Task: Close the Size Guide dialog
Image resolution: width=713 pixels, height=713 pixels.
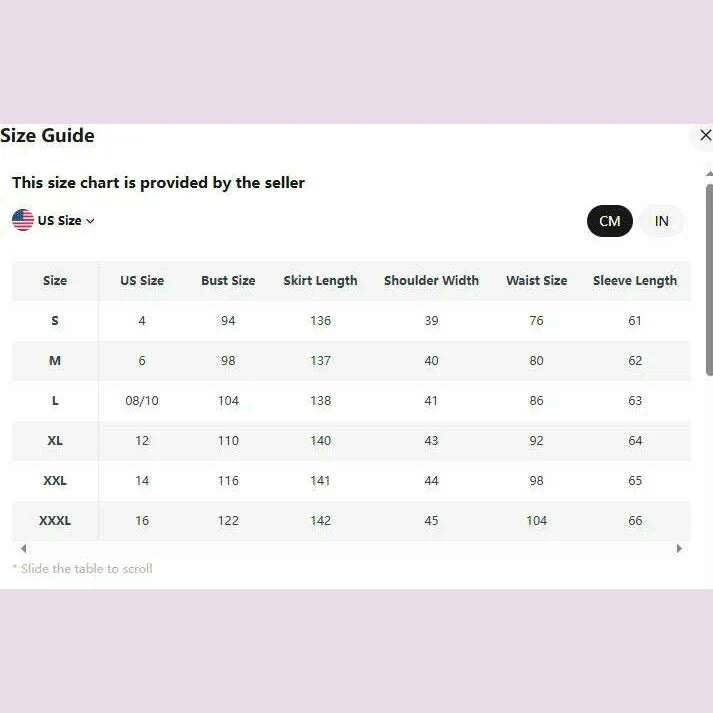Action: point(704,136)
